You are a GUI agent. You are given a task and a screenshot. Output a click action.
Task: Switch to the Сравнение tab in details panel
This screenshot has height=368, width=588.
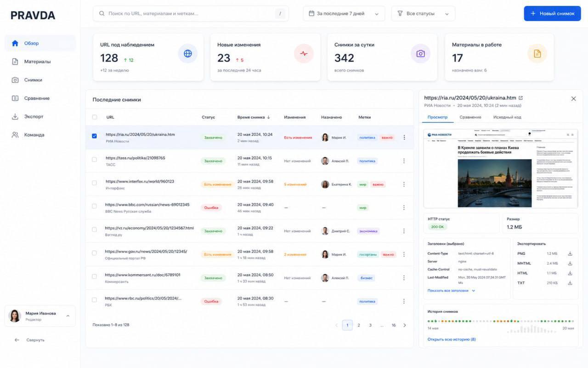pyautogui.click(x=470, y=117)
